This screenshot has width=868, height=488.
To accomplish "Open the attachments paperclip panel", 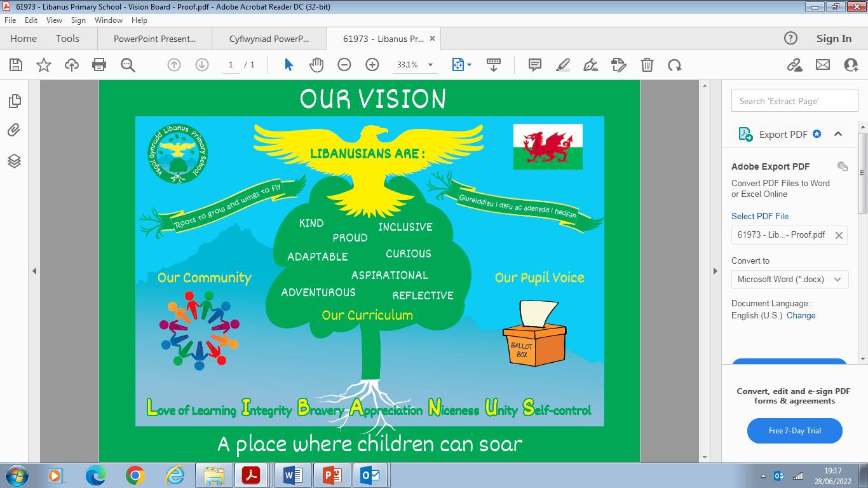I will pos(14,131).
